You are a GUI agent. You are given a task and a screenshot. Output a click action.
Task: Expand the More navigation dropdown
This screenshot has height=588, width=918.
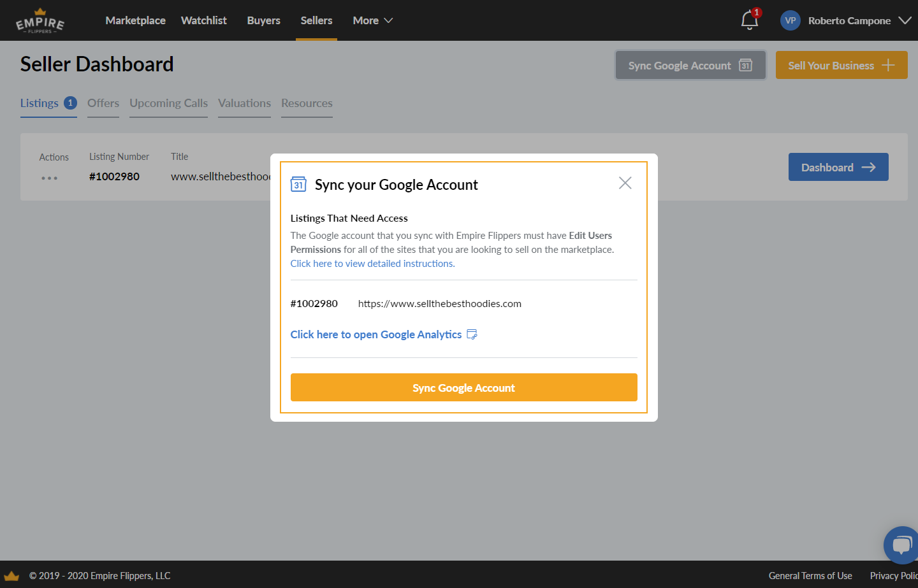pos(373,20)
